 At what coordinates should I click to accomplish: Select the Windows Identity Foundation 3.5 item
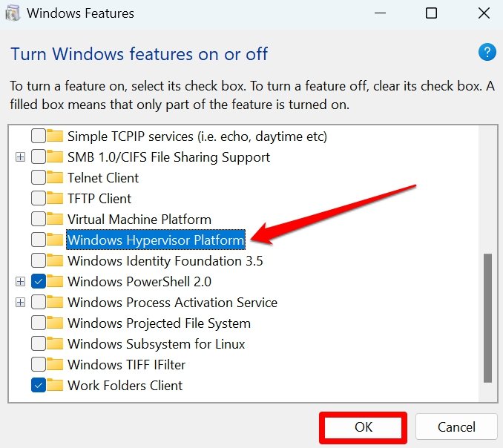(x=165, y=261)
